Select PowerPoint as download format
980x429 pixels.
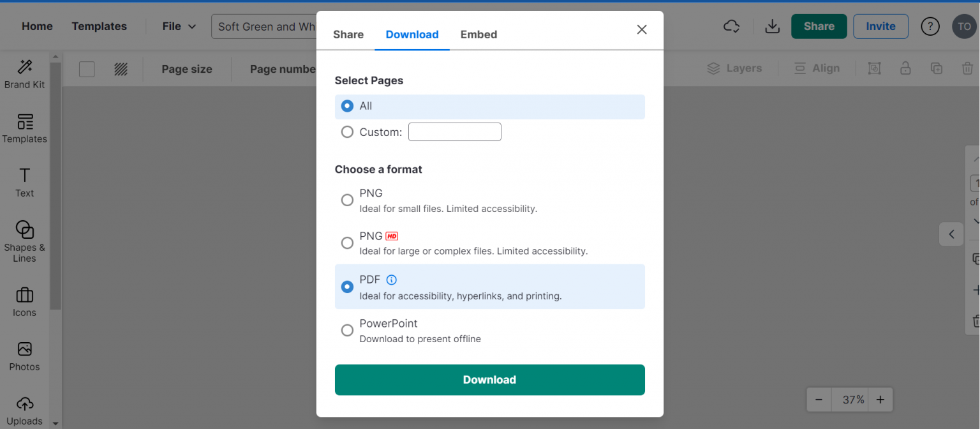coord(347,330)
